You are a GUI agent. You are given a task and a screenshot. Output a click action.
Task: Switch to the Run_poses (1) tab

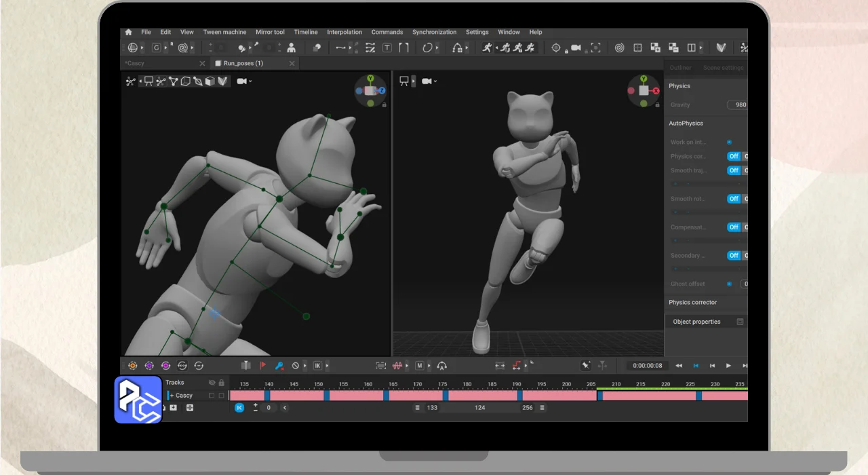243,63
